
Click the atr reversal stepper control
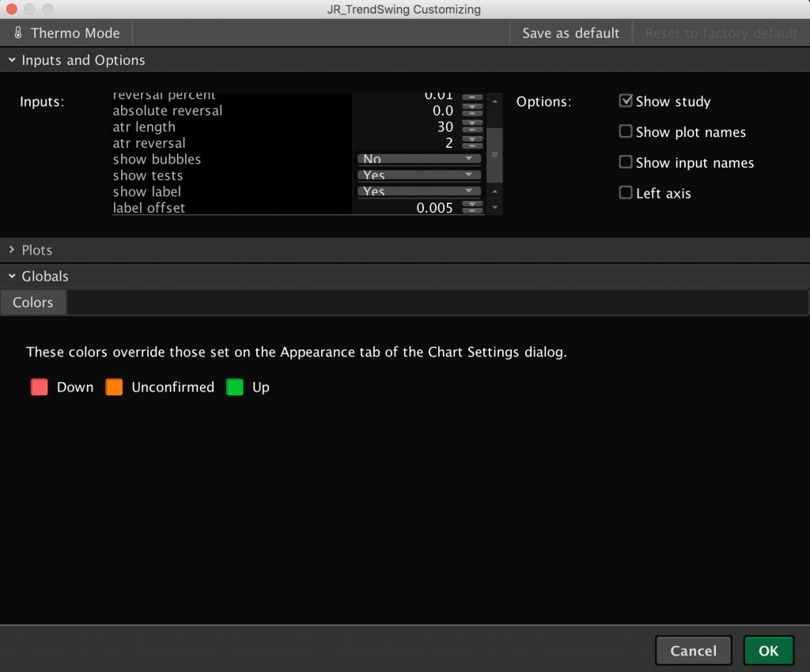(x=472, y=143)
